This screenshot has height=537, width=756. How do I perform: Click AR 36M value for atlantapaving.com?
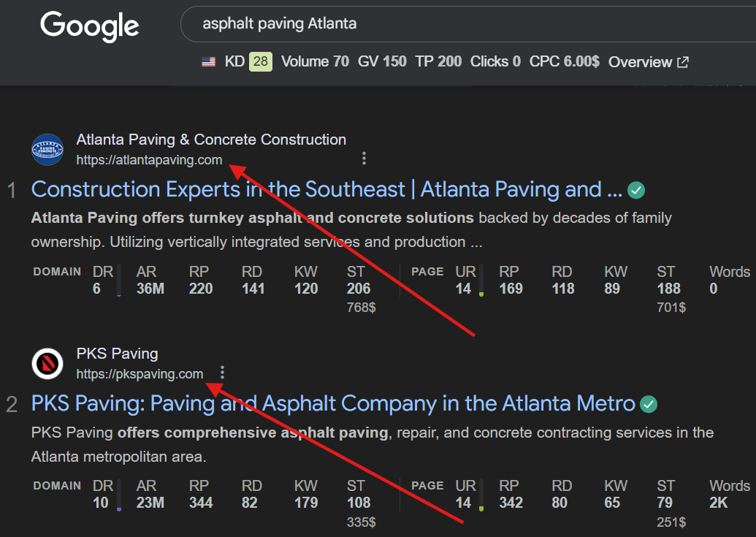[x=150, y=289]
